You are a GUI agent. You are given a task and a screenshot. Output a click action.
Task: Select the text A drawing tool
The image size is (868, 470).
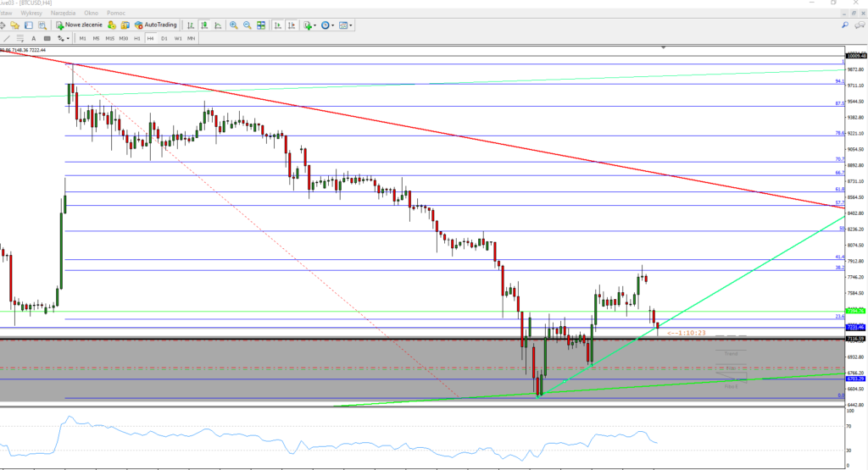pos(33,38)
